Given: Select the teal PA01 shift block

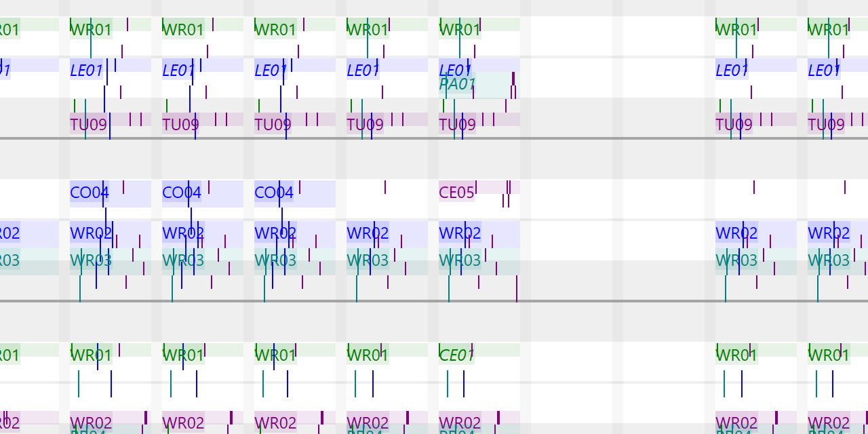Looking at the screenshot, I should [x=456, y=84].
